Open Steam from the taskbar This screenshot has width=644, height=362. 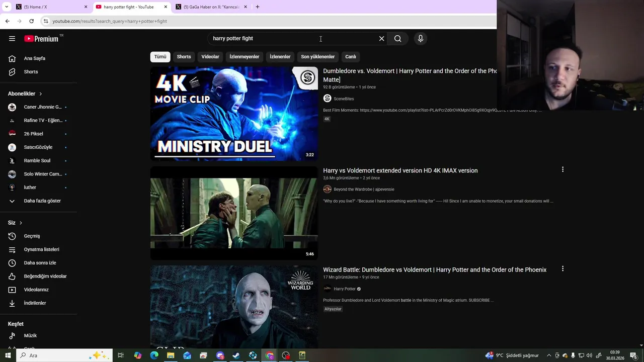click(x=236, y=355)
